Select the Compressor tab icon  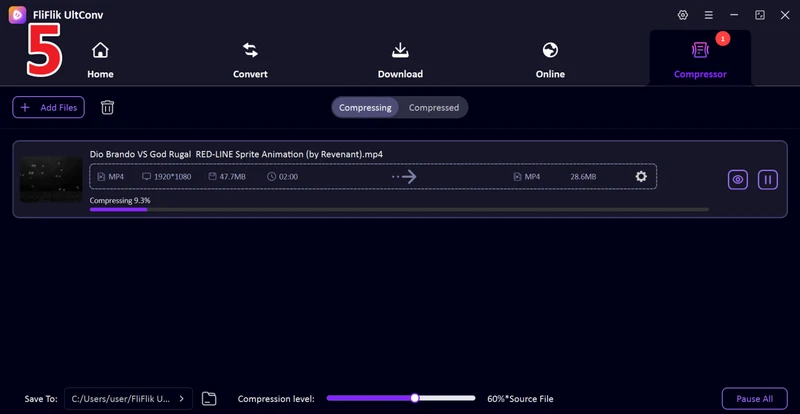coord(700,50)
